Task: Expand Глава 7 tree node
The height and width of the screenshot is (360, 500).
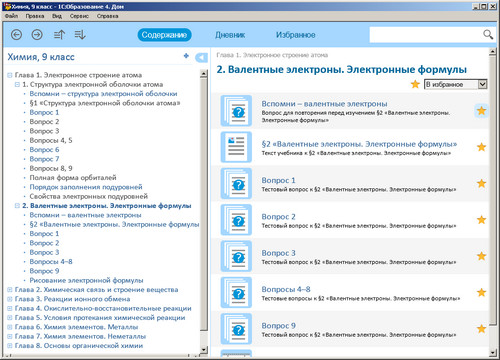Action: point(10,337)
